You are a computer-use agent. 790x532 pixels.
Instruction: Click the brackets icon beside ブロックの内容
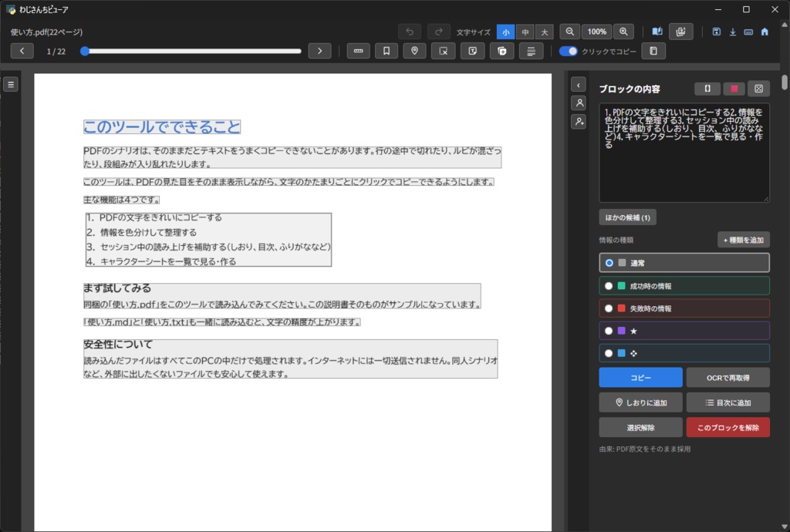[x=707, y=89]
